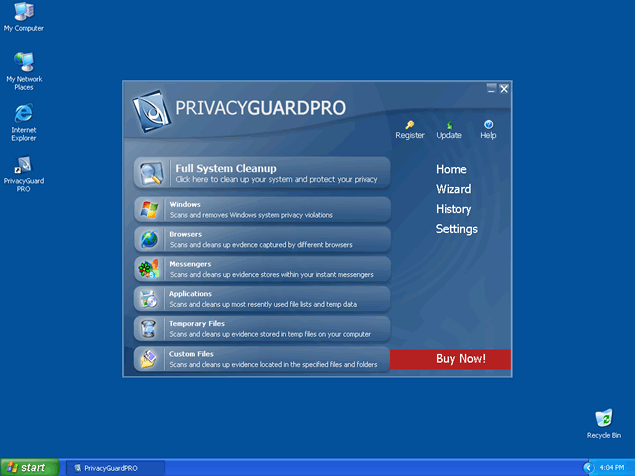Click the Messengers scan icon
The image size is (635, 476).
pos(149,269)
